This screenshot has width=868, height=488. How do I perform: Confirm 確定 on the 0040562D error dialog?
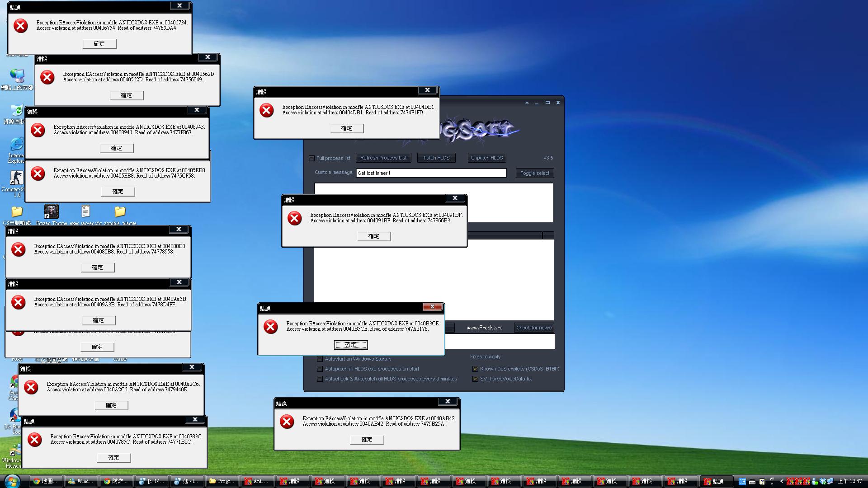[127, 95]
